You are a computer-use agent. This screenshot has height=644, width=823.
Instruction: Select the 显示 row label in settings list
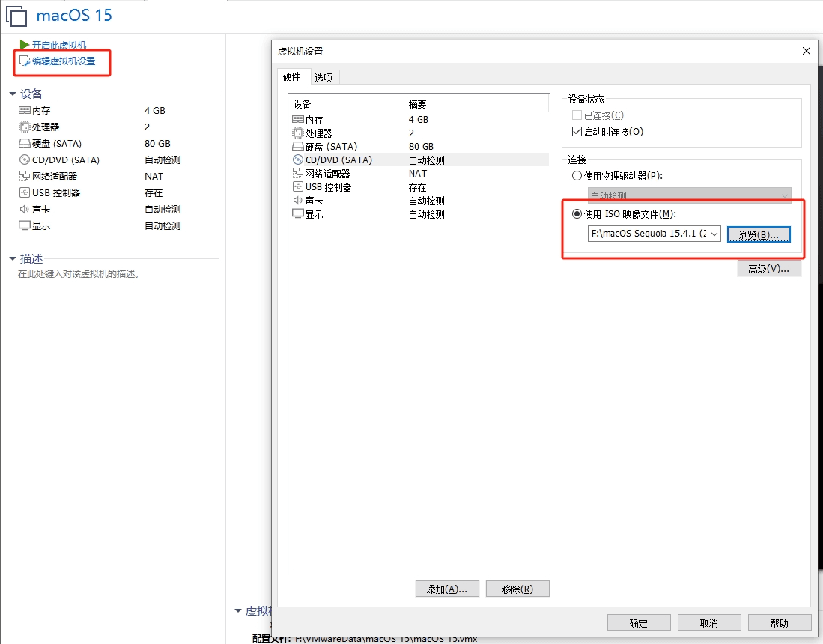click(315, 214)
